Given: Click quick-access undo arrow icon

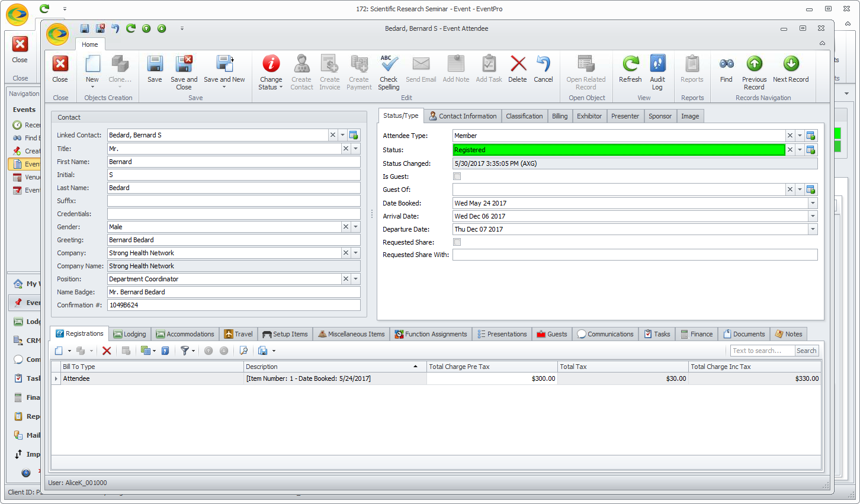Looking at the screenshot, I should (115, 28).
